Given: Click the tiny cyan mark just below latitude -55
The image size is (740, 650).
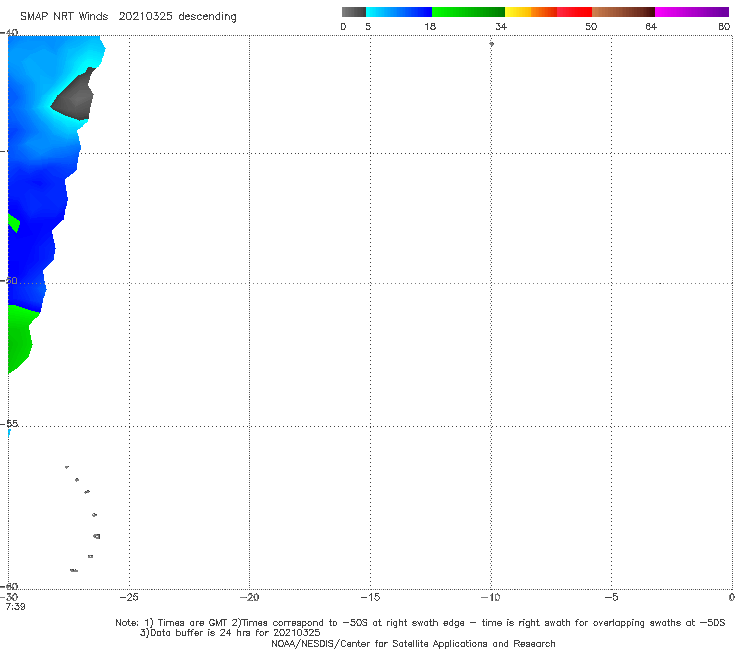Looking at the screenshot, I should point(9,432).
